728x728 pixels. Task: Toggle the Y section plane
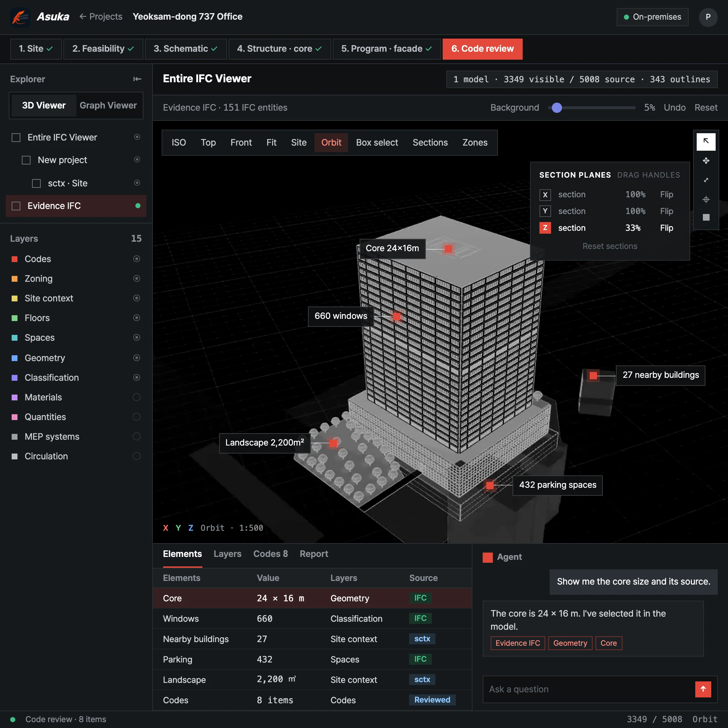pos(545,211)
